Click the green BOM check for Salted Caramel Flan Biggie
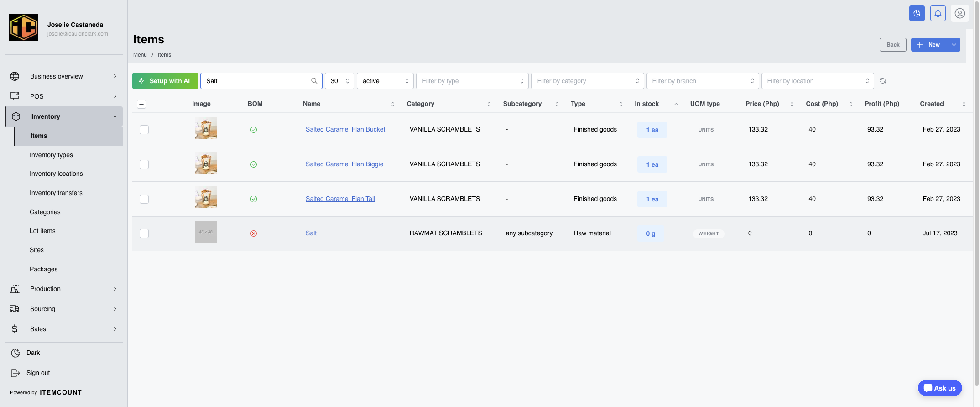The width and height of the screenshot is (980, 407). 254,164
